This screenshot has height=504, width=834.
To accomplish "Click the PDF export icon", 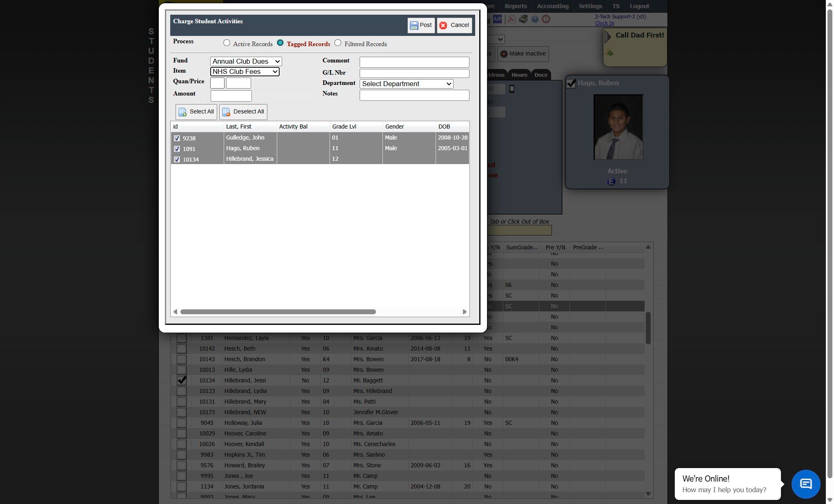I will point(512,19).
